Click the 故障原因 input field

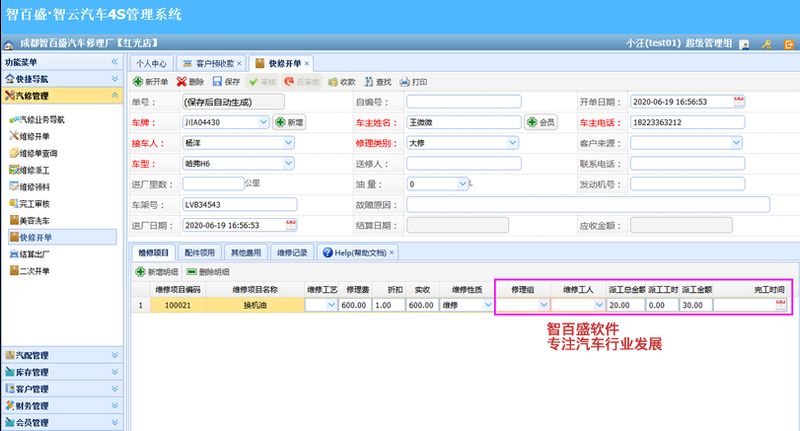tap(588, 205)
